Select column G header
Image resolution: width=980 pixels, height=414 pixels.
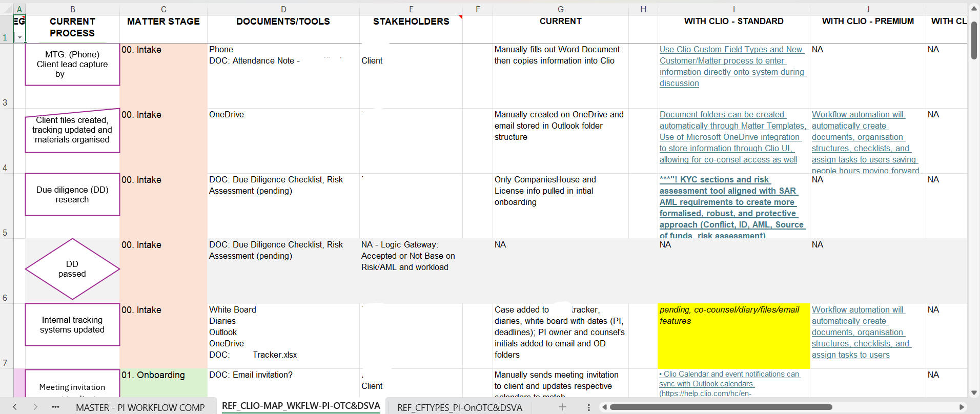560,9
